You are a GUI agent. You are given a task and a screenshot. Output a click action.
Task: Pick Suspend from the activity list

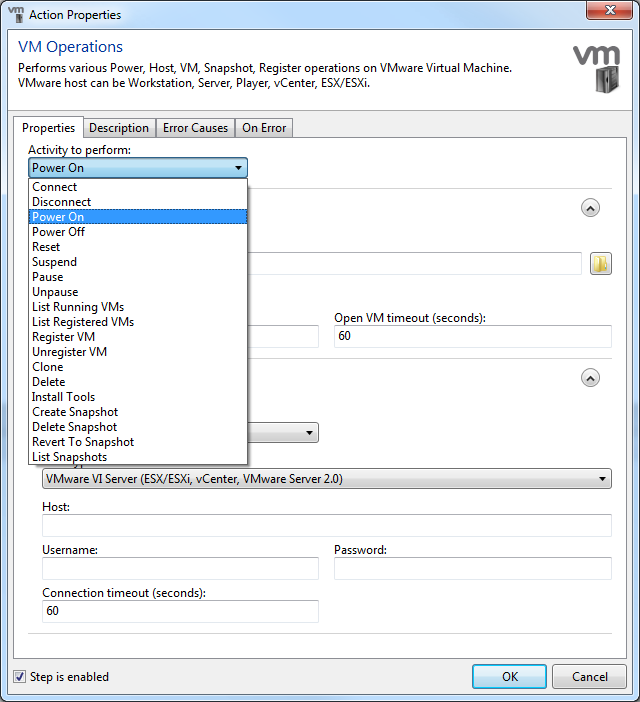(x=138, y=262)
